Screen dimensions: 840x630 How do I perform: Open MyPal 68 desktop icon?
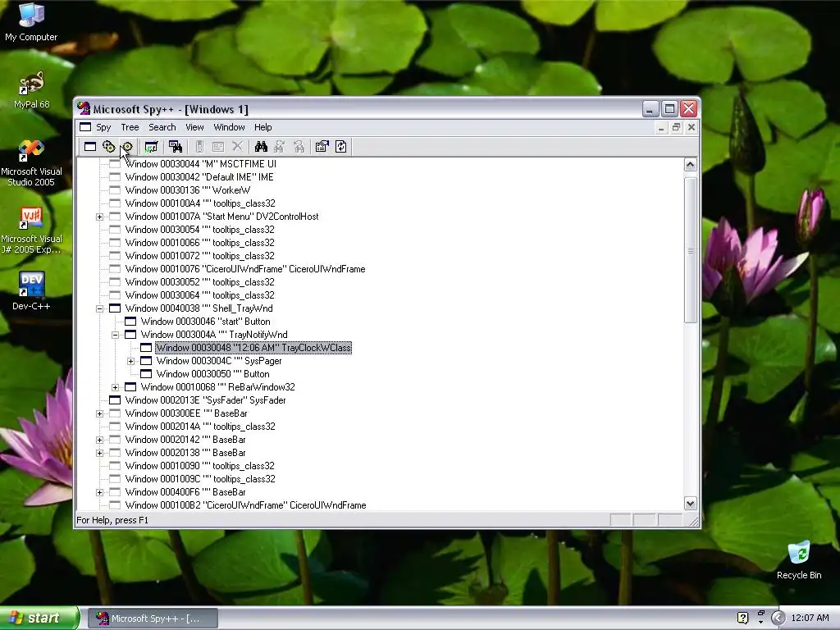[x=31, y=89]
